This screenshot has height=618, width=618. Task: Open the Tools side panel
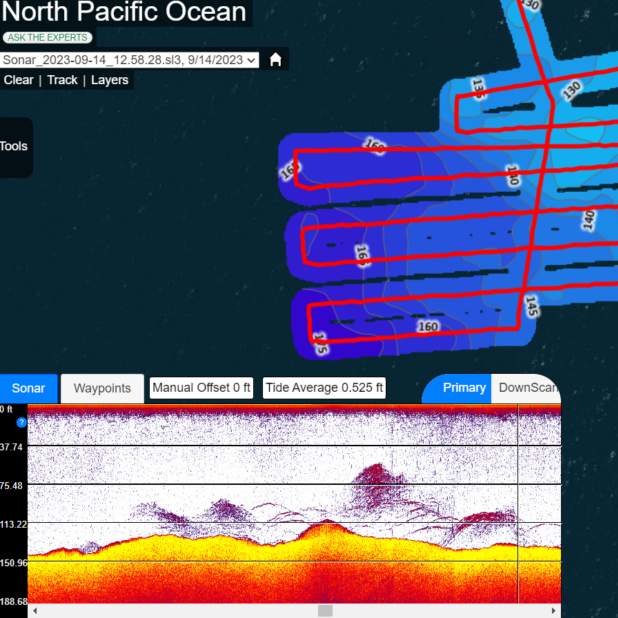coord(15,146)
